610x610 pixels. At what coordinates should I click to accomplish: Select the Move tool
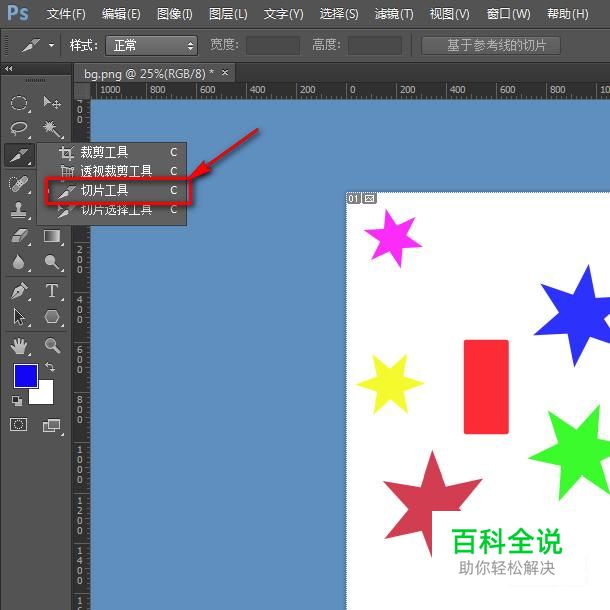52,103
